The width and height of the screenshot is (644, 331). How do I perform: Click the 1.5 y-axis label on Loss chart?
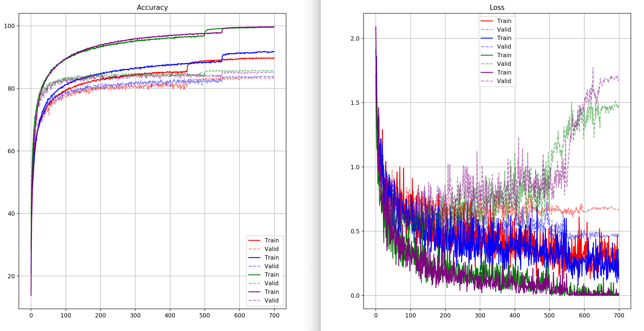click(355, 103)
